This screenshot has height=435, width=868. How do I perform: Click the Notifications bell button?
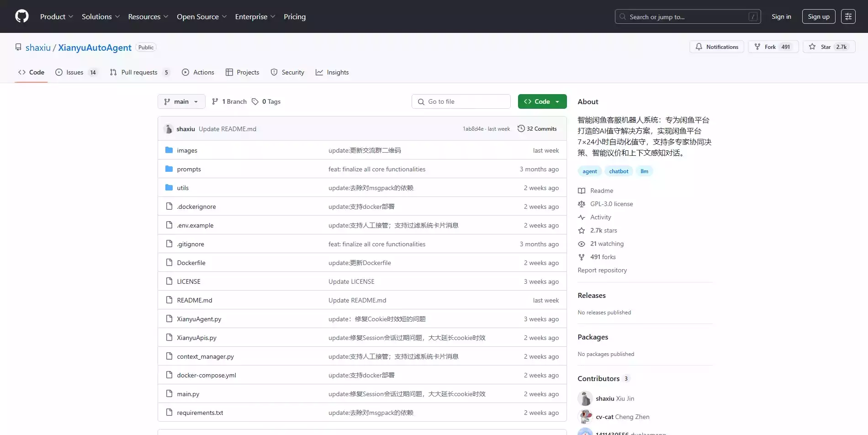[716, 47]
